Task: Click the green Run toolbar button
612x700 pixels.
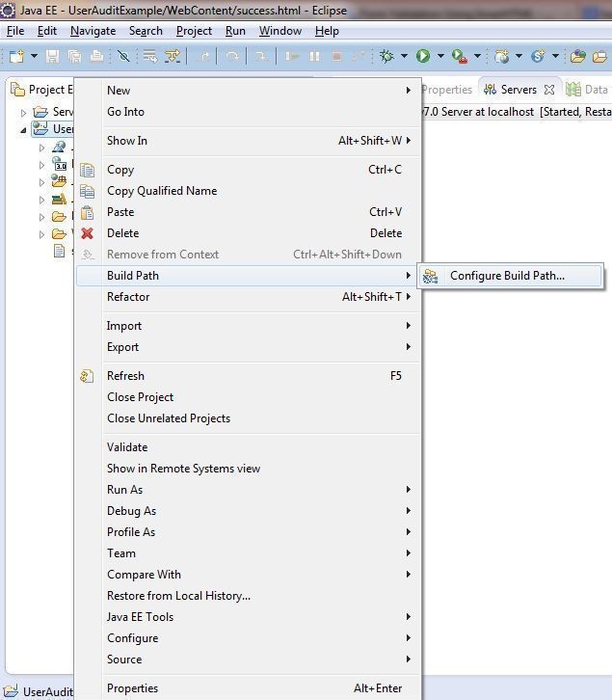Action: point(423,56)
